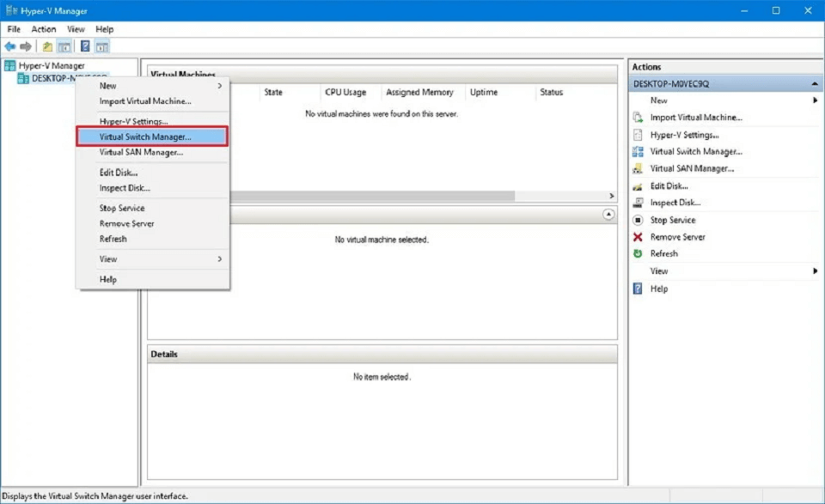
Task: Click Virtual Switch Manager icon in Actions pane
Action: [638, 151]
